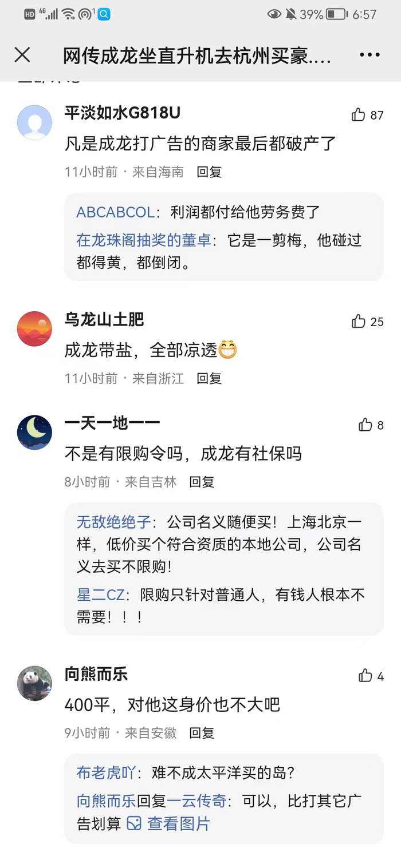Open 平淡如水G818U's profile avatar

[34, 122]
